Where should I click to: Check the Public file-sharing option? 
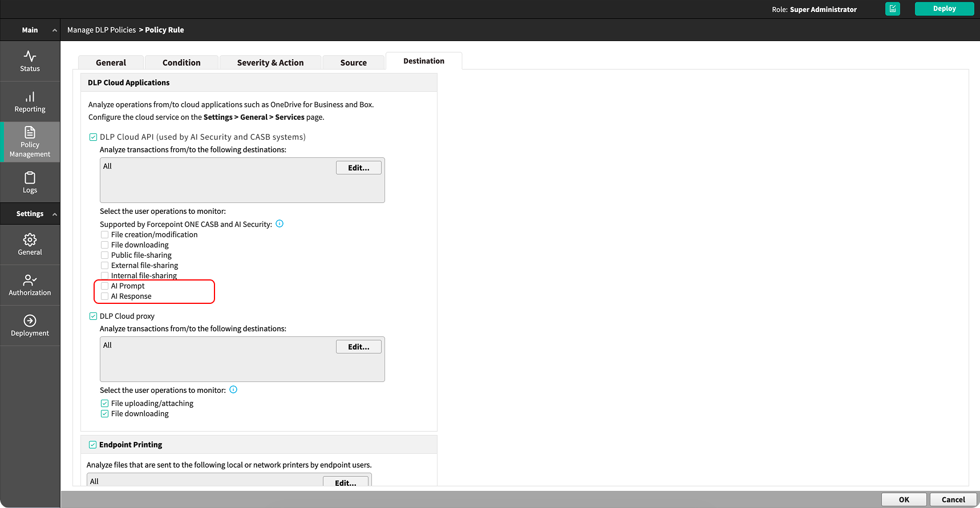pyautogui.click(x=104, y=255)
